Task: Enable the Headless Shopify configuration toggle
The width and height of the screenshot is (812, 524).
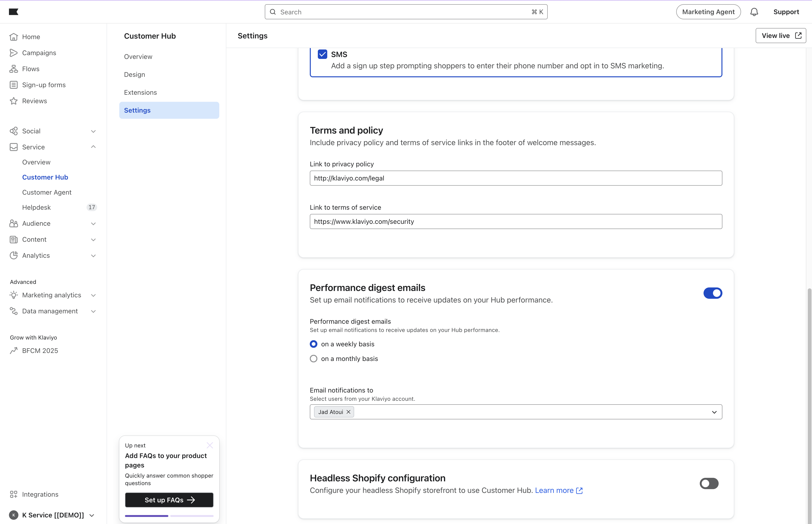Action: (x=709, y=483)
